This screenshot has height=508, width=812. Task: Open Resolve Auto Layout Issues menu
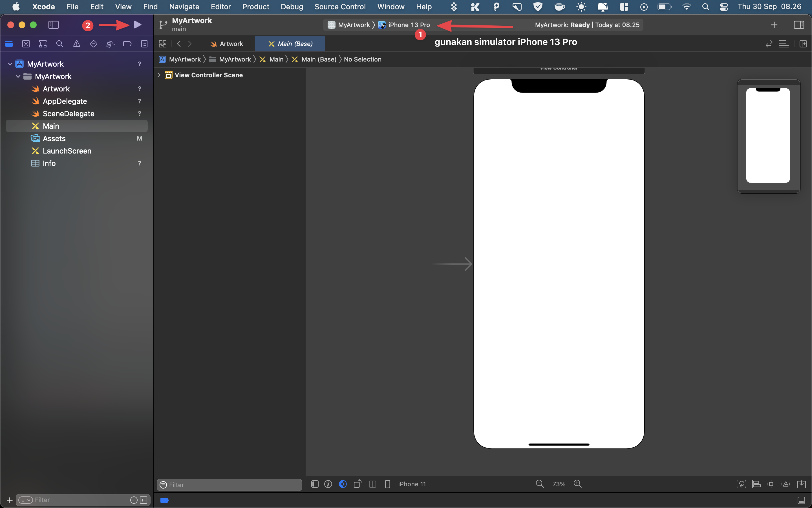point(786,484)
